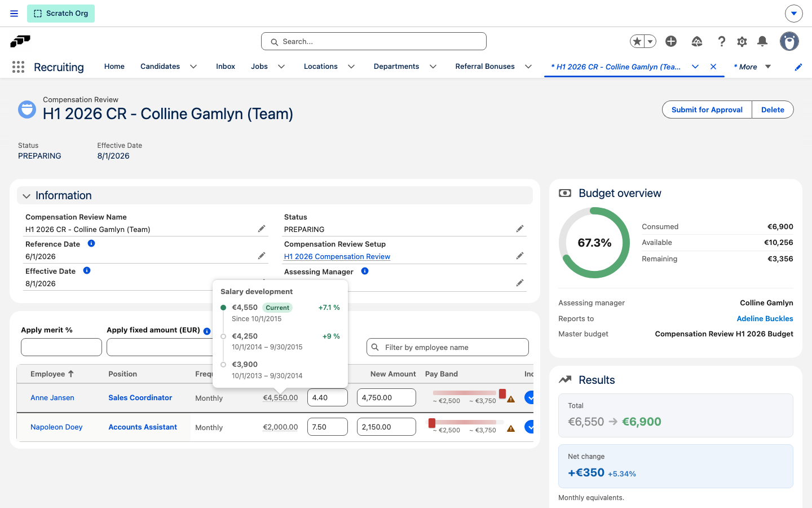Open the notifications bell

(x=762, y=41)
